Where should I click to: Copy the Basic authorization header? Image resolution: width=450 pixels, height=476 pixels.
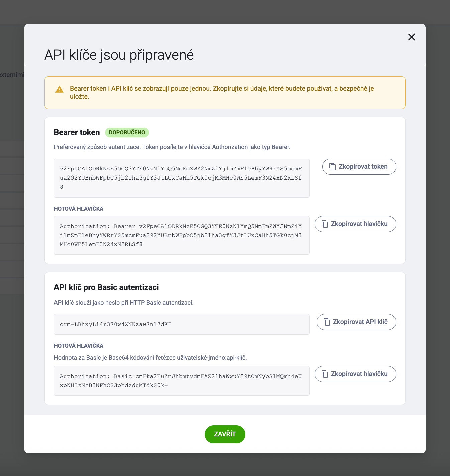coord(355,374)
